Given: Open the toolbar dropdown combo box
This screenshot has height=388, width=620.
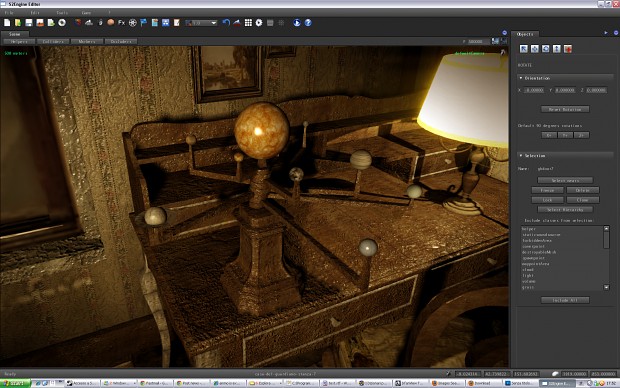Looking at the screenshot, I should click(201, 23).
